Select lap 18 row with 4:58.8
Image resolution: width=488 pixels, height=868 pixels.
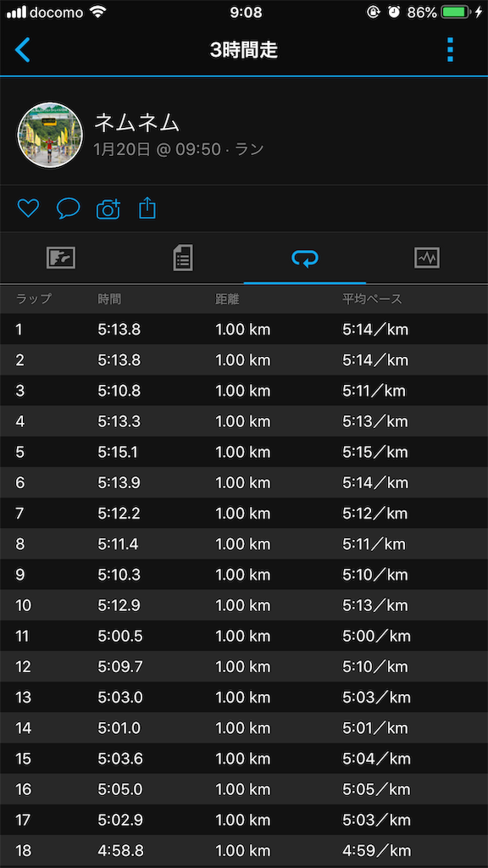pos(244,850)
